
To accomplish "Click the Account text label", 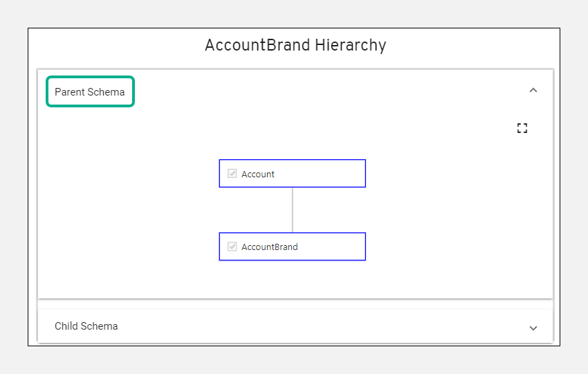I will tap(258, 175).
